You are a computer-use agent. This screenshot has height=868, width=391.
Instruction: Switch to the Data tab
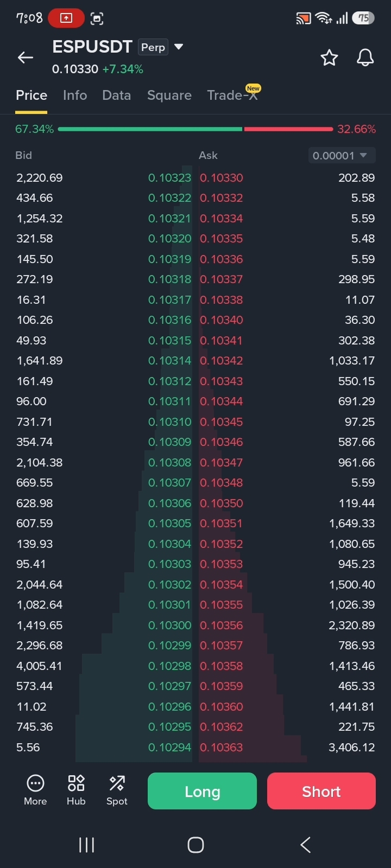pyautogui.click(x=117, y=95)
